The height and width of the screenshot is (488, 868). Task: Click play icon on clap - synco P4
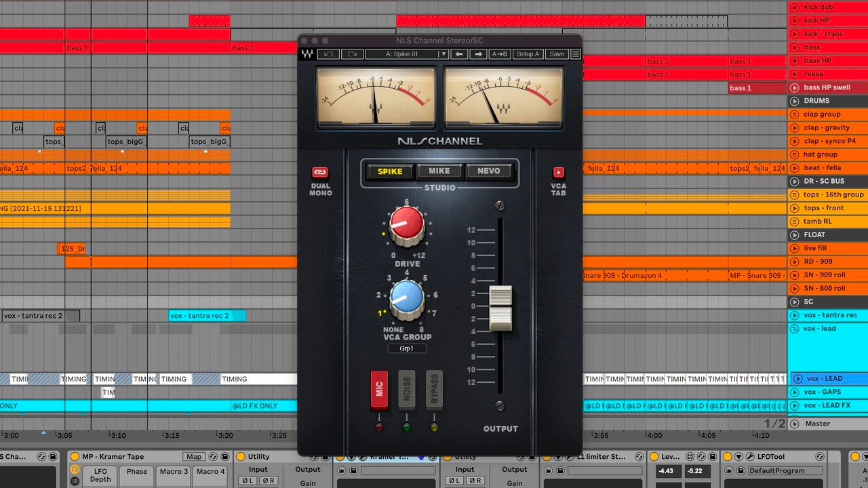(794, 141)
